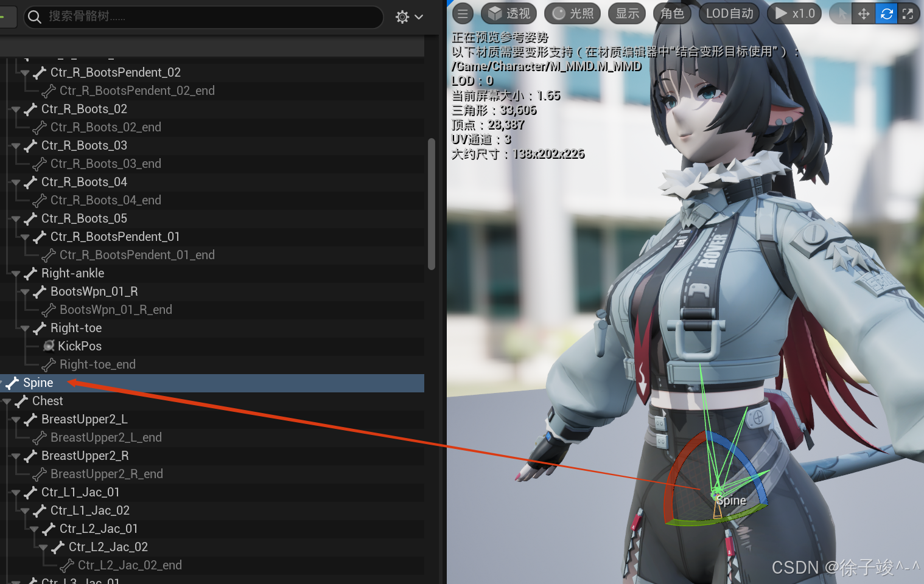Select the Ctr_L2_Jac_01 row text

99,529
